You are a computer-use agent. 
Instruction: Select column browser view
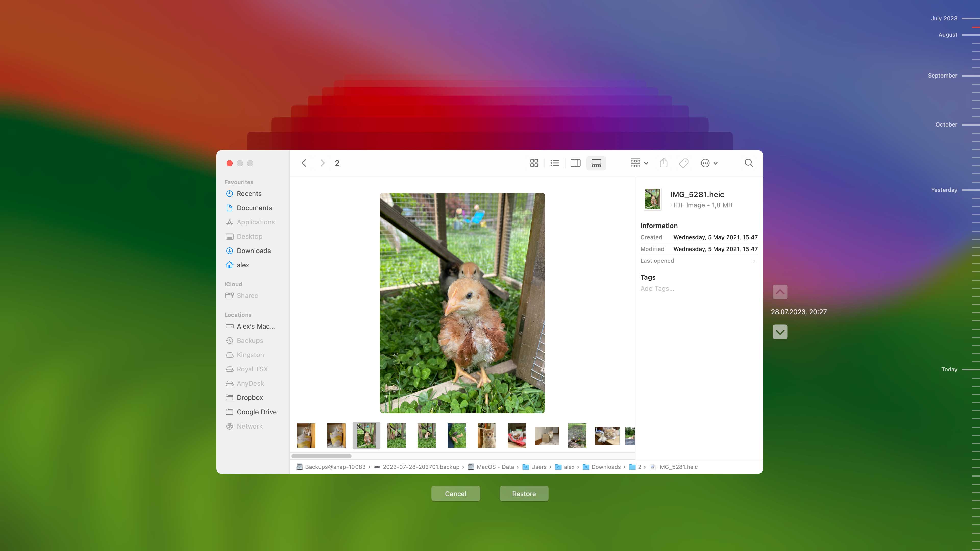575,163
